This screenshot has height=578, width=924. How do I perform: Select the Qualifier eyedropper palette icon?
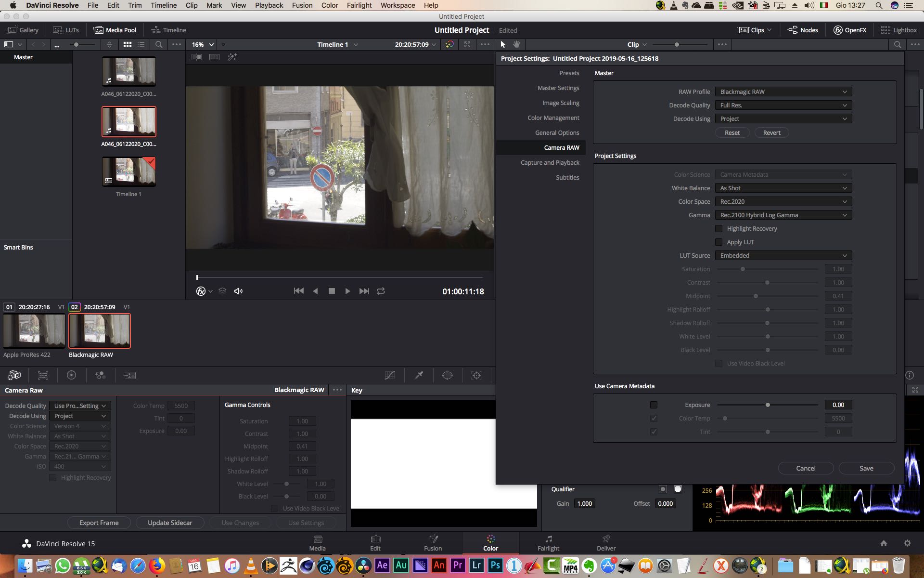419,375
